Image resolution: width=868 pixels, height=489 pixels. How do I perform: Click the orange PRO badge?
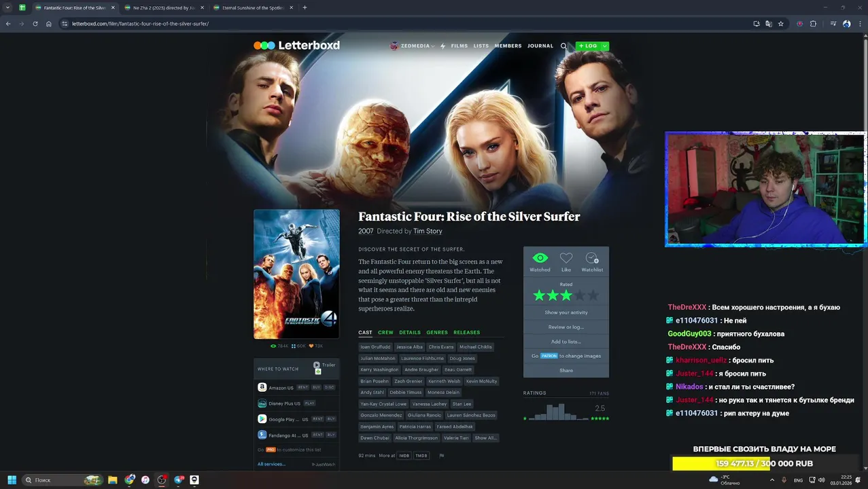[x=271, y=450]
